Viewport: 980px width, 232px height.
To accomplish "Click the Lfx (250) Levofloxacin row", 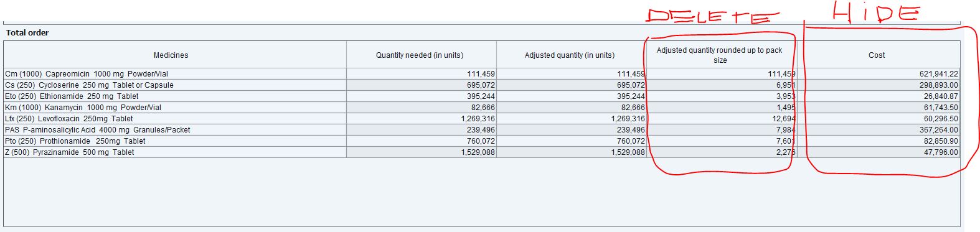I will [482, 119].
